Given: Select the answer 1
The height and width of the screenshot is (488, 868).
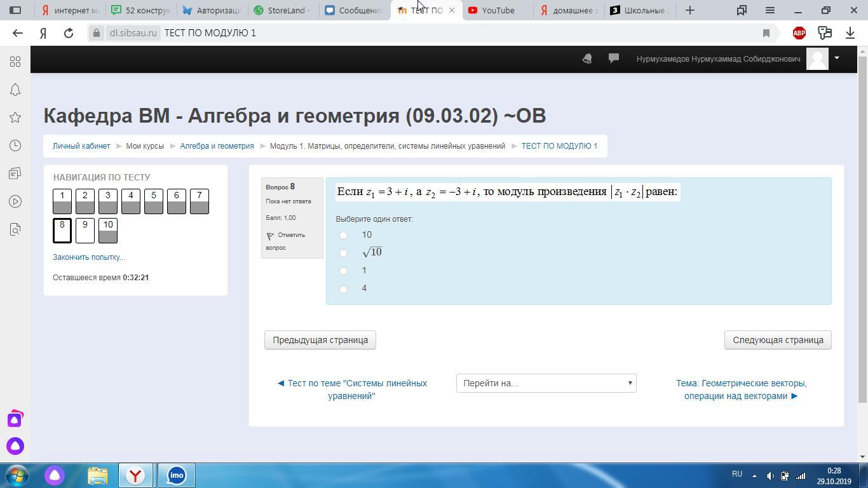Looking at the screenshot, I should tap(343, 271).
